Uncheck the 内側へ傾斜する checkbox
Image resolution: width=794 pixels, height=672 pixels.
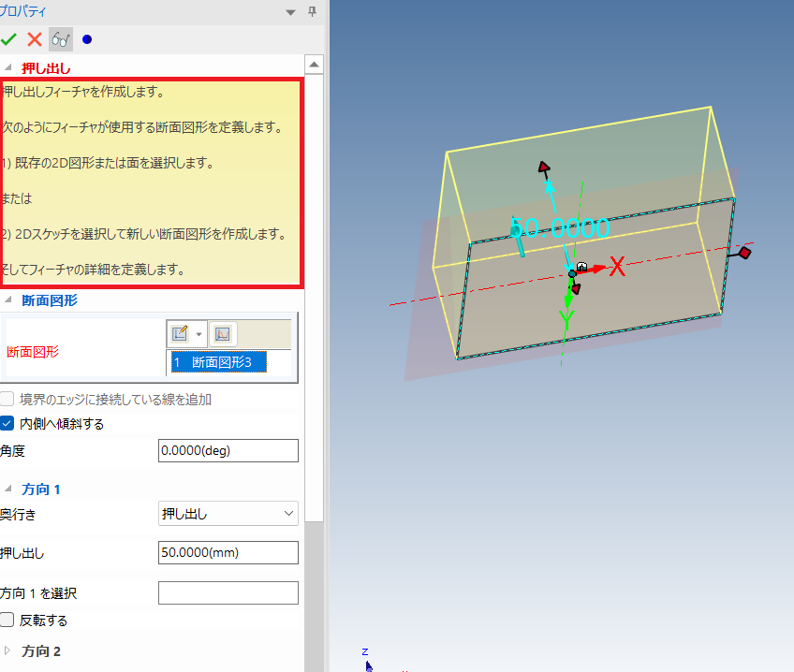(x=6, y=421)
